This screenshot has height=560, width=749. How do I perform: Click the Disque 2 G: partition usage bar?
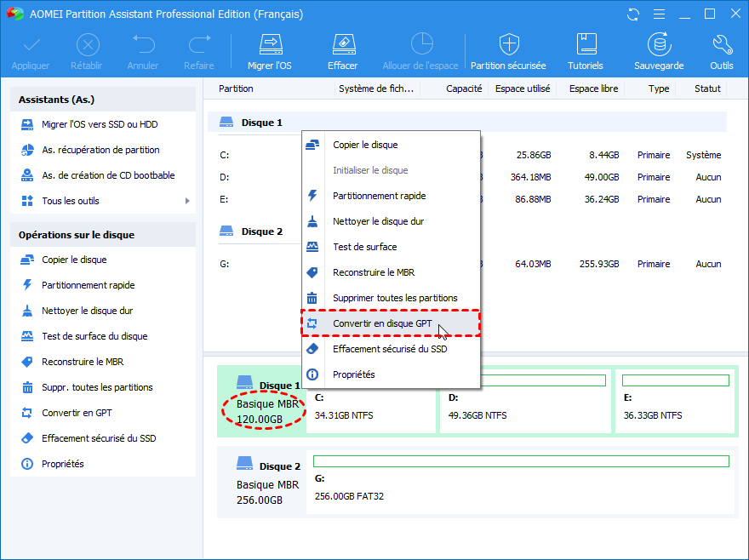(521, 461)
